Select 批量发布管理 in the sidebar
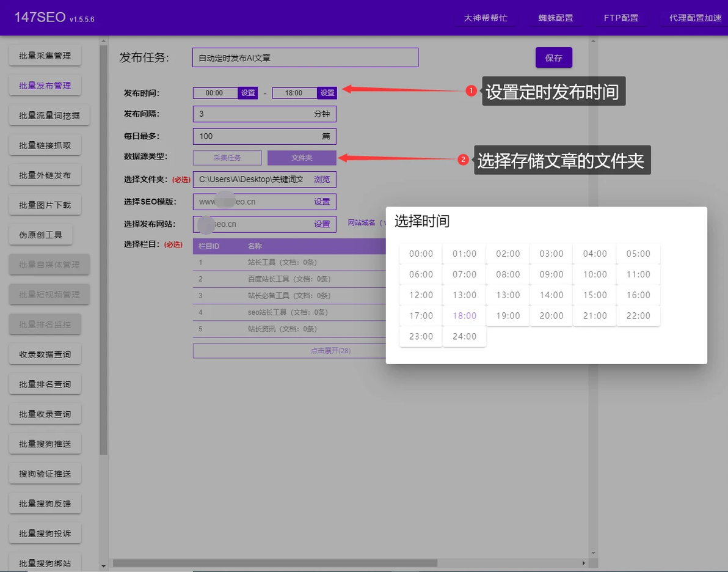Viewport: 728px width, 572px height. click(x=45, y=86)
